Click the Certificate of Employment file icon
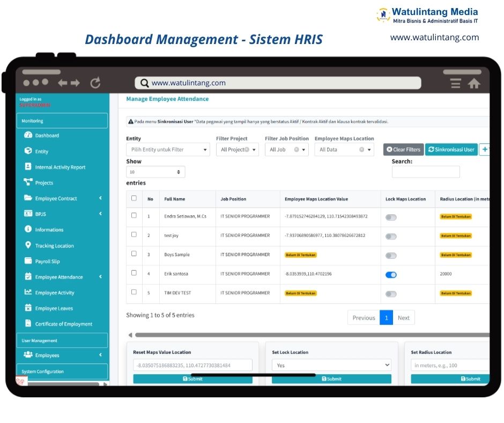Viewport: 504px width, 423px height. coord(28,323)
